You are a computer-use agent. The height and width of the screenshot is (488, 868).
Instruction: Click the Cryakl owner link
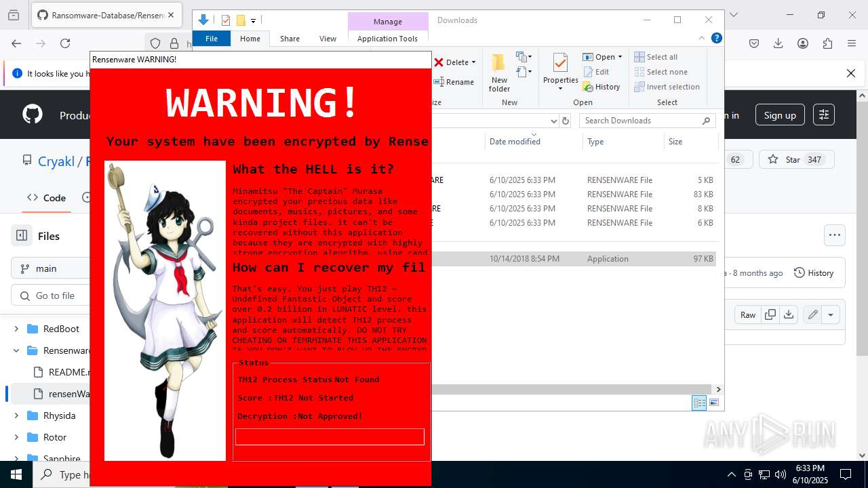pos(56,161)
